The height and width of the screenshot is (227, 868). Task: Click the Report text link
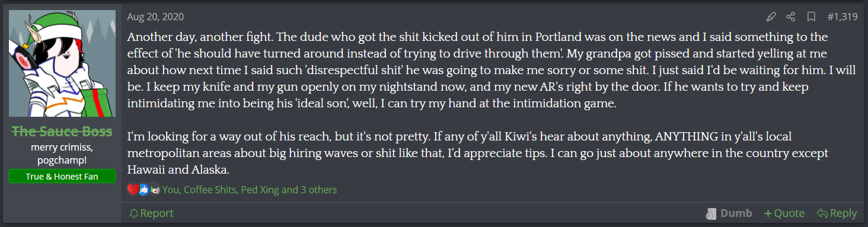click(x=157, y=213)
